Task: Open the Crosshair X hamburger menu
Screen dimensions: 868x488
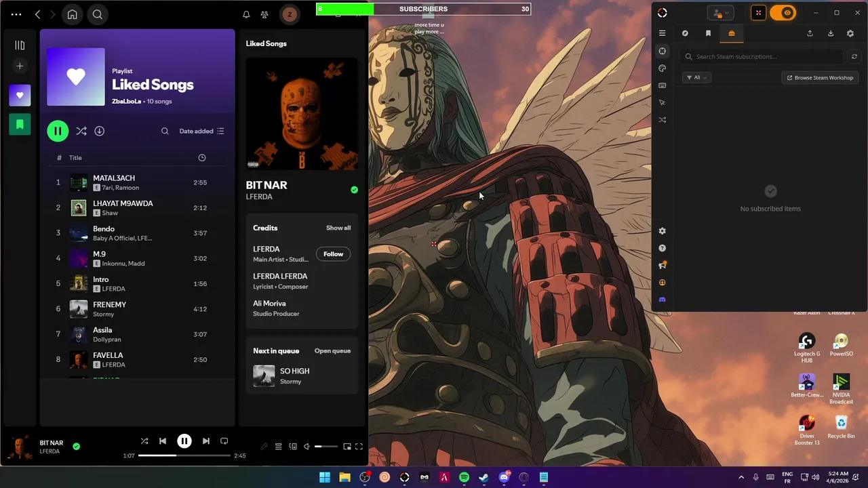Action: pyautogui.click(x=663, y=33)
